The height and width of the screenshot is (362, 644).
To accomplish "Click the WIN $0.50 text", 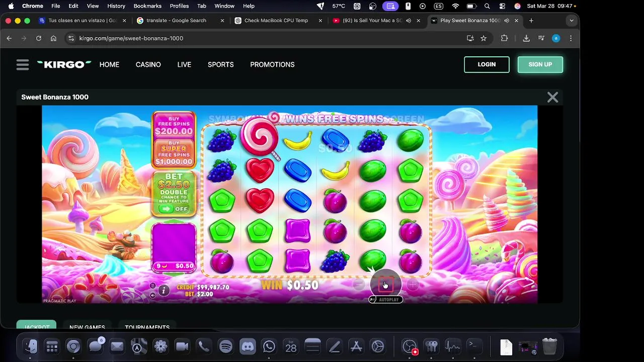I will [290, 285].
